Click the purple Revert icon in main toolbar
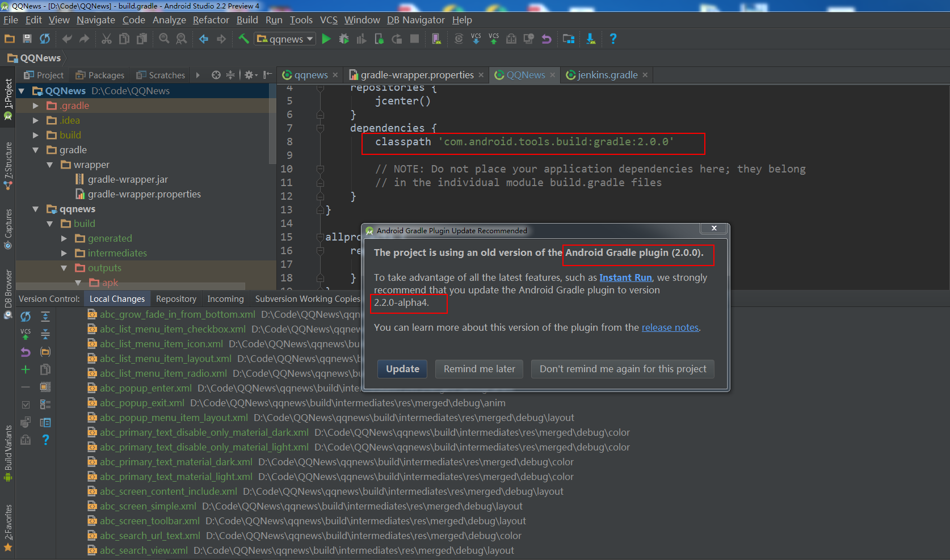950x560 pixels. (x=547, y=39)
